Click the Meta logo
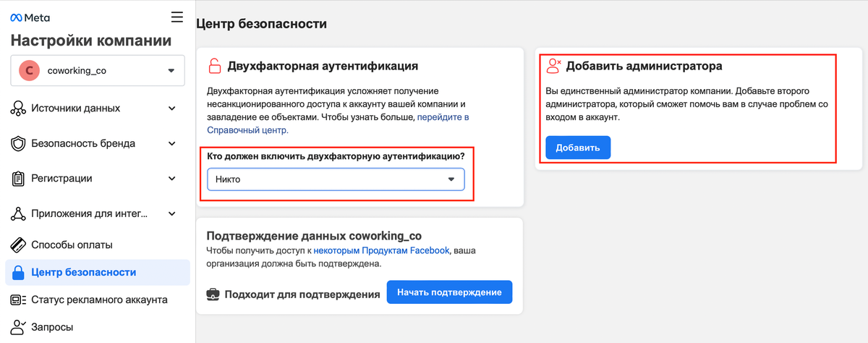Viewport: 868px width, 343px height. (x=29, y=17)
